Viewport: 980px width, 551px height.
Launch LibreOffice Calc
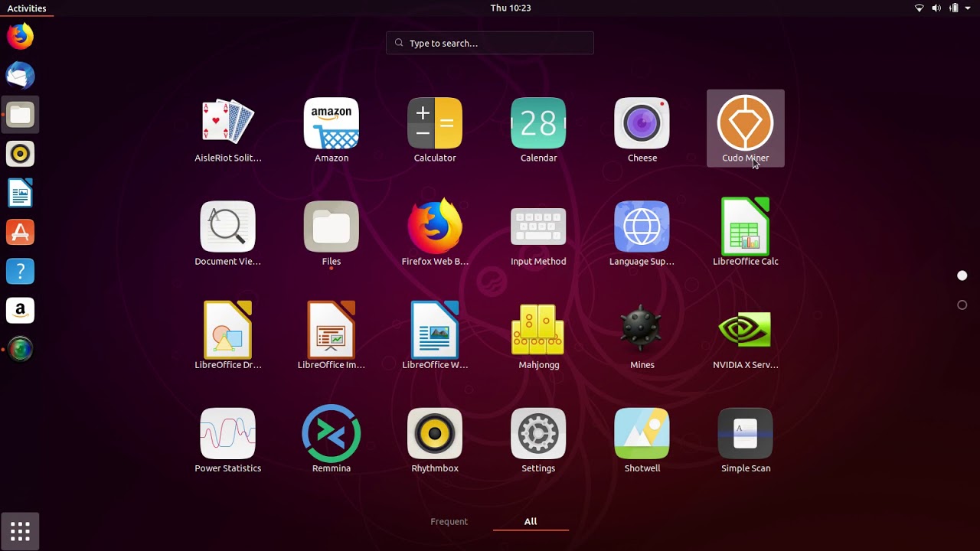(x=746, y=232)
